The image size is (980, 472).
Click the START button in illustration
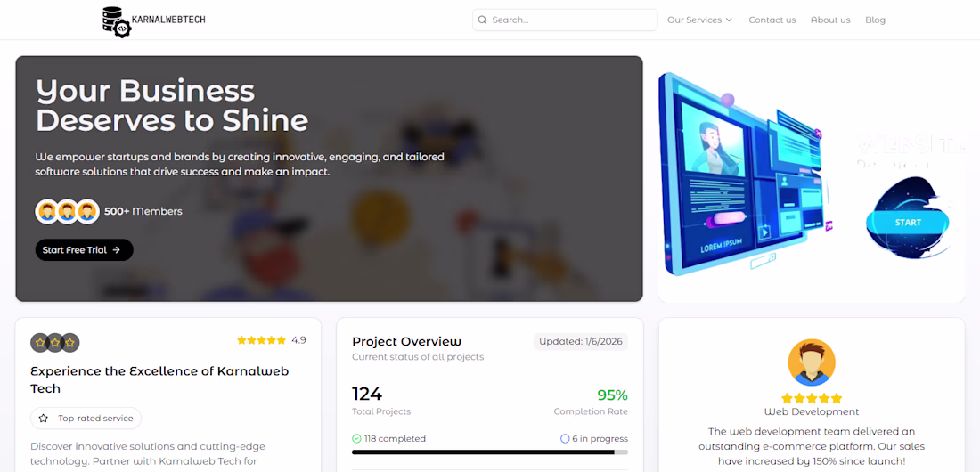tap(908, 223)
